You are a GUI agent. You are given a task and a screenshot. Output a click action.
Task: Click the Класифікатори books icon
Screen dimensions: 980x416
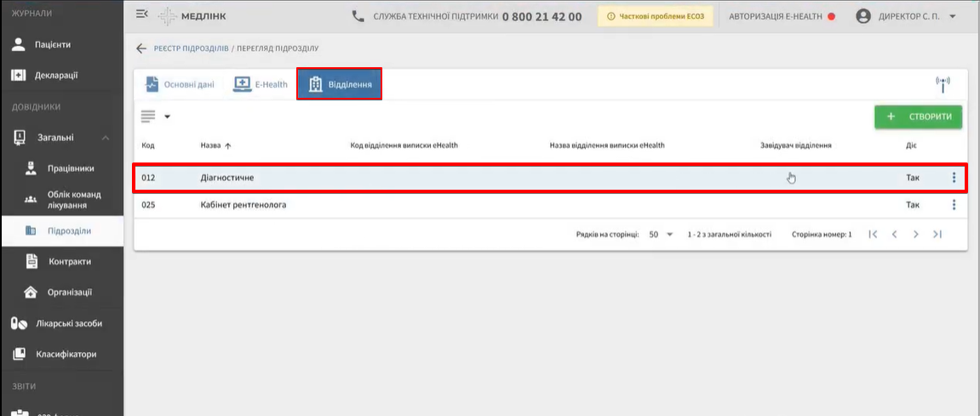tap(19, 354)
